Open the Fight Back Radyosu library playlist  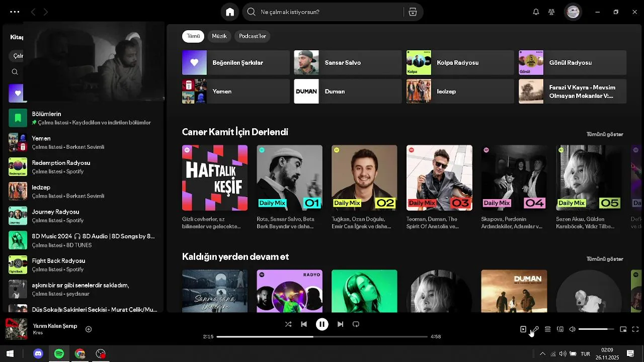pyautogui.click(x=84, y=265)
